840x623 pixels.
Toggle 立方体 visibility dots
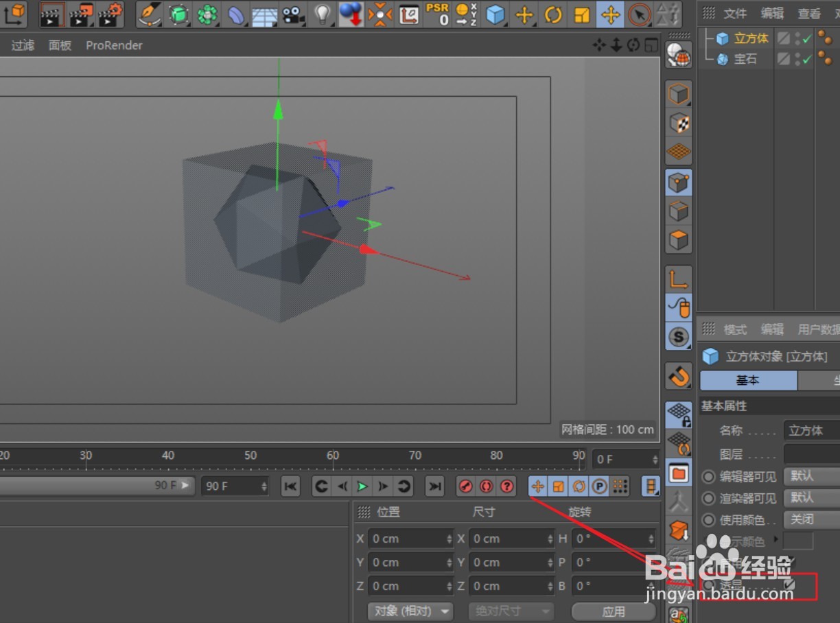click(x=797, y=38)
